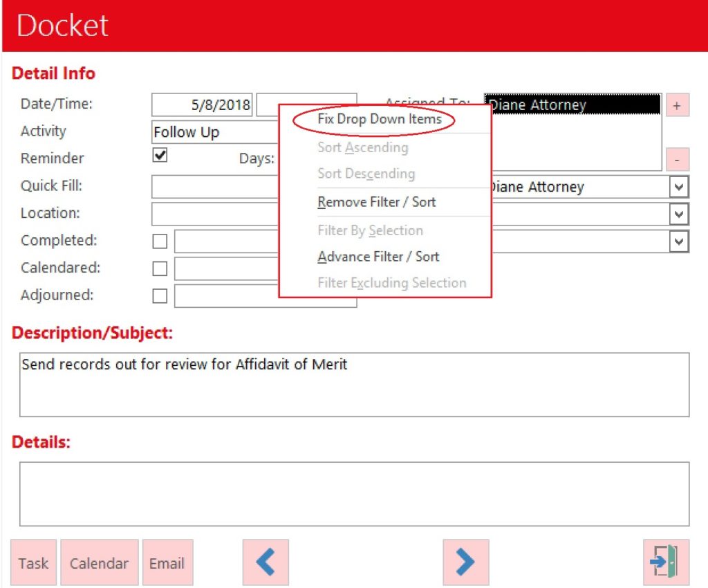708x588 pixels.
Task: Choose Remove Filter / Sort menu entry
Action: click(x=377, y=202)
